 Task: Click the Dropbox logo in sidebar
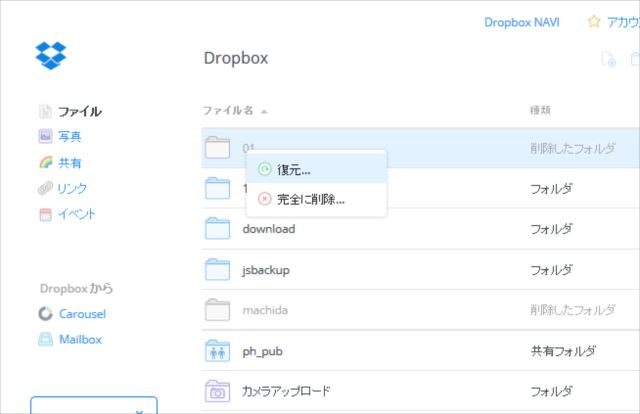click(51, 56)
